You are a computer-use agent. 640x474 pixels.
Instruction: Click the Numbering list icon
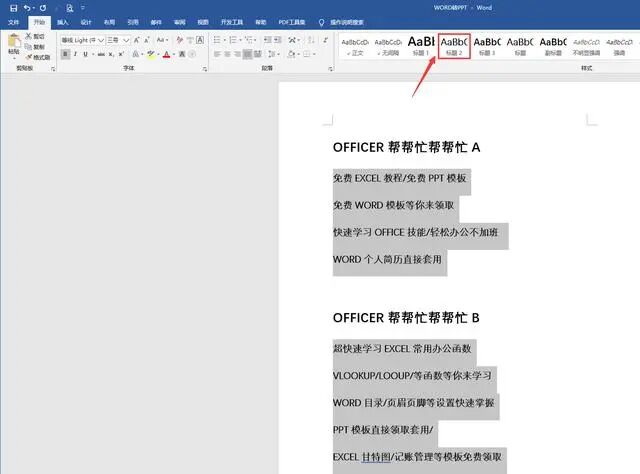[x=233, y=40]
